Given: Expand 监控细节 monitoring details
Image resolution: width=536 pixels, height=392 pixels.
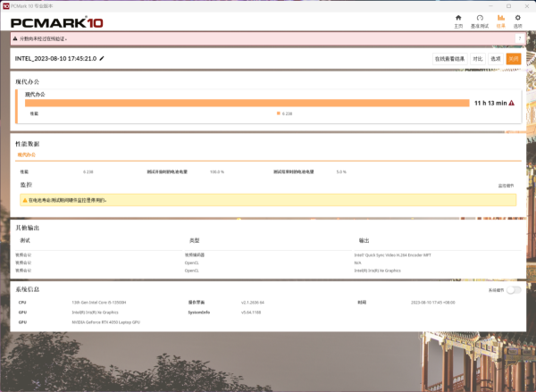Looking at the screenshot, I should coord(506,186).
